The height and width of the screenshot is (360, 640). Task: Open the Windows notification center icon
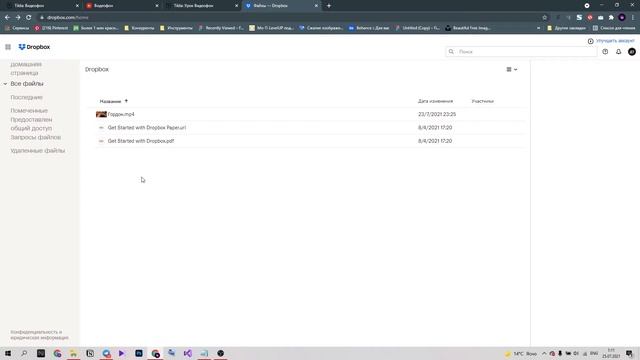coord(629,353)
